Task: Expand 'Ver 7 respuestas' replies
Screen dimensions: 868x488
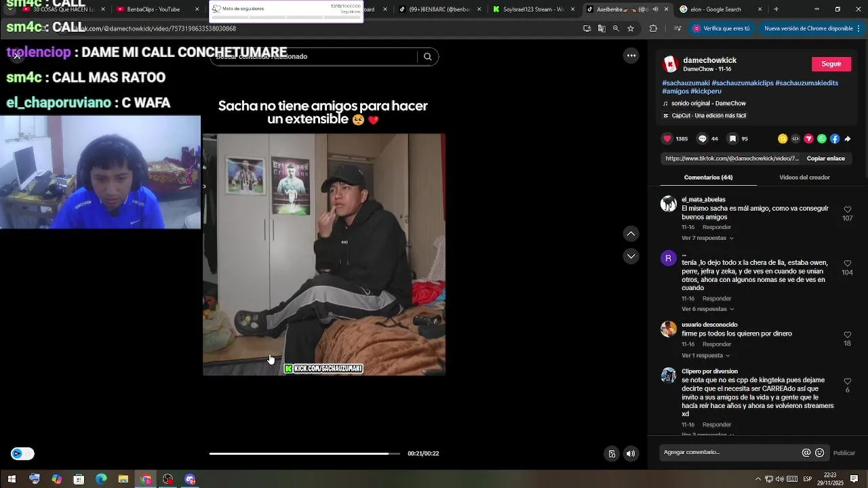Action: pyautogui.click(x=707, y=238)
